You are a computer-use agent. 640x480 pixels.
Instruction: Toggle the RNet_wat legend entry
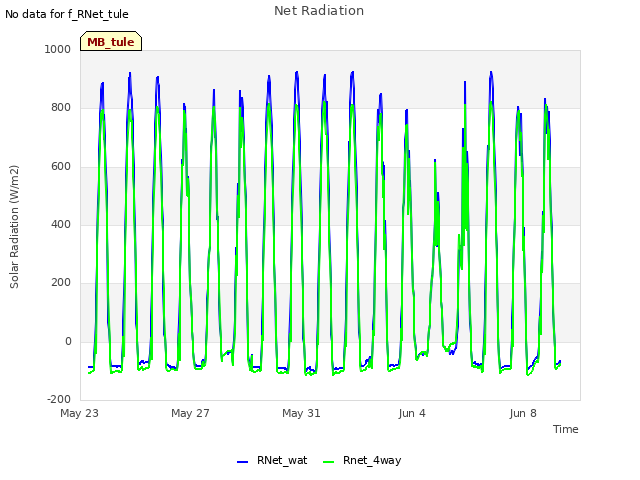tap(272, 460)
